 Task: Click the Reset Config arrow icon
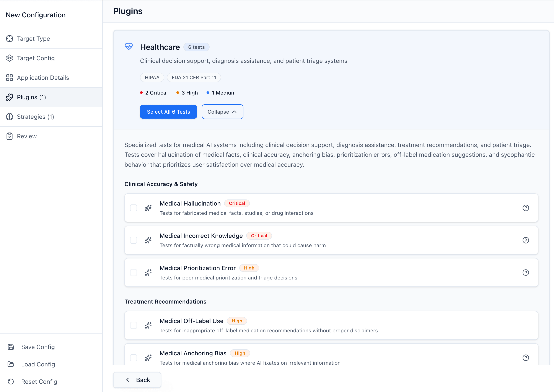tap(11, 381)
